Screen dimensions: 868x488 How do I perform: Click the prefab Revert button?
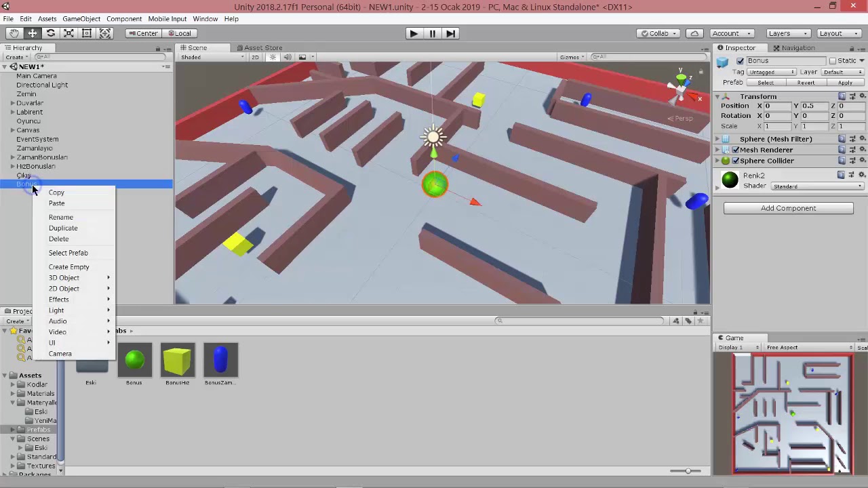coord(806,83)
